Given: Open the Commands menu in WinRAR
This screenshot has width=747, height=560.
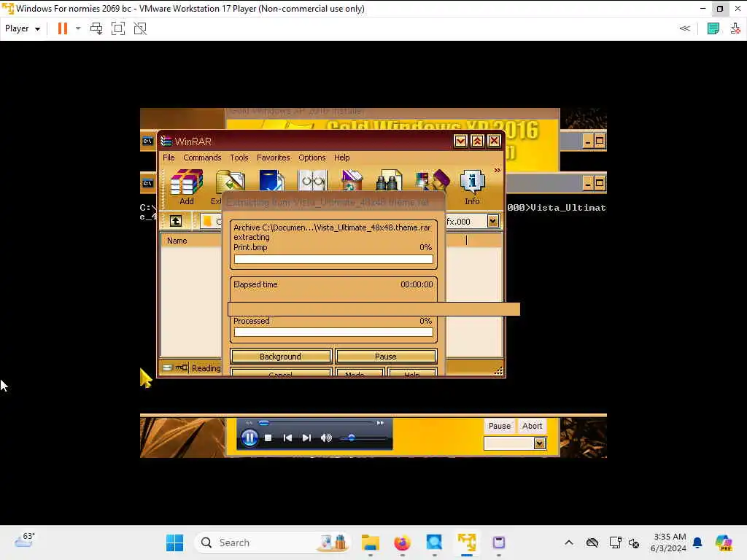Looking at the screenshot, I should click(202, 157).
